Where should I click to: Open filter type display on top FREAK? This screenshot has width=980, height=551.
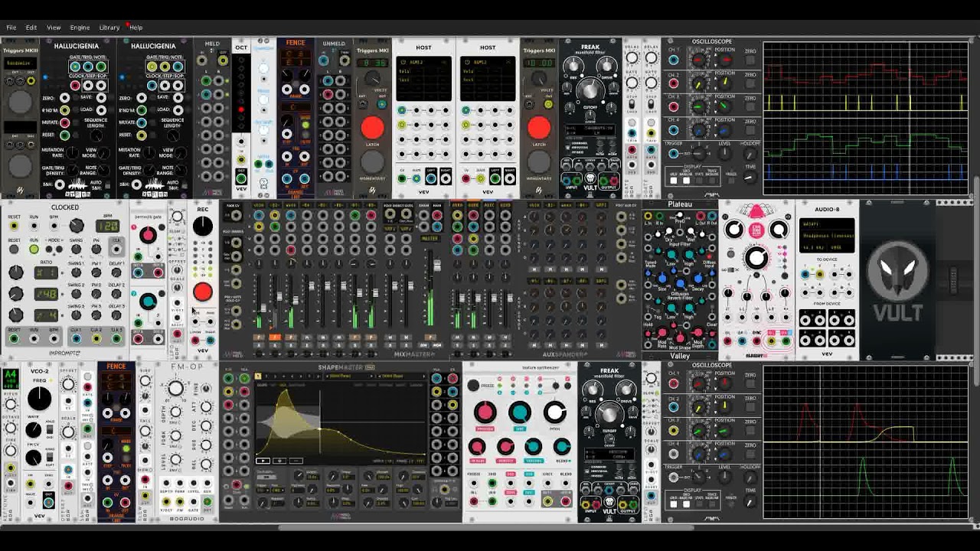(590, 130)
